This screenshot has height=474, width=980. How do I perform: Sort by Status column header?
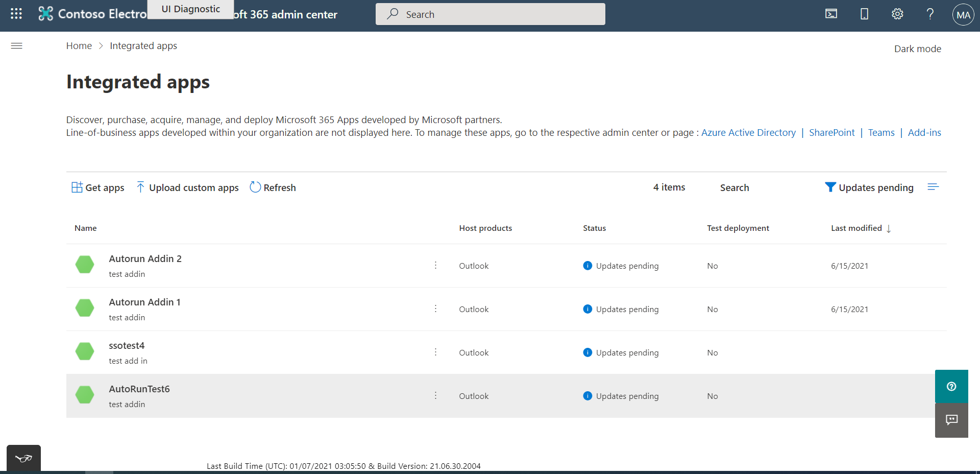(594, 228)
